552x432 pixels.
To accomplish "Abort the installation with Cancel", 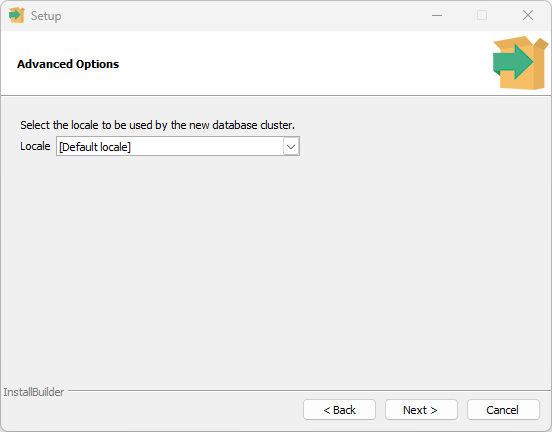I will (503, 410).
